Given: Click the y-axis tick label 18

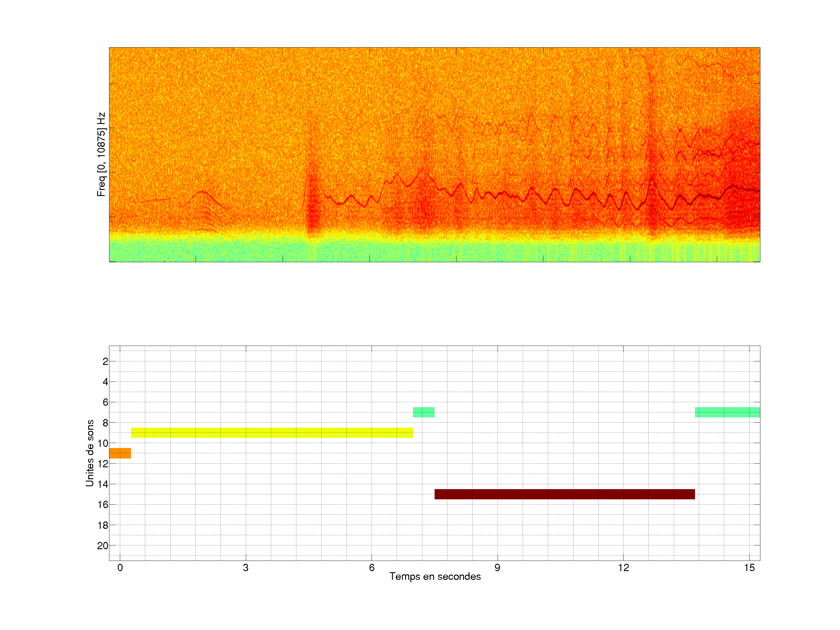Looking at the screenshot, I should point(103,525).
